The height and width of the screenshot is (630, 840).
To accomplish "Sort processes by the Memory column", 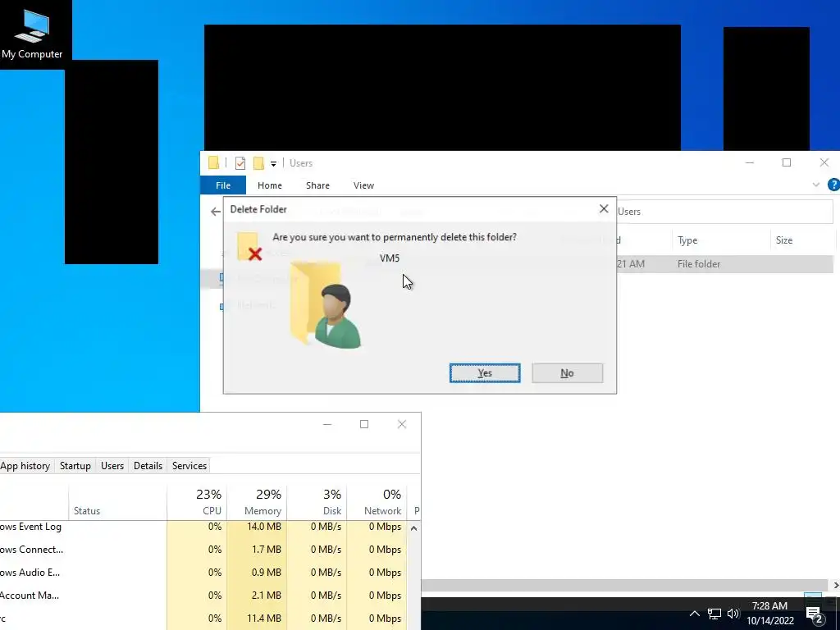I will coord(257,503).
